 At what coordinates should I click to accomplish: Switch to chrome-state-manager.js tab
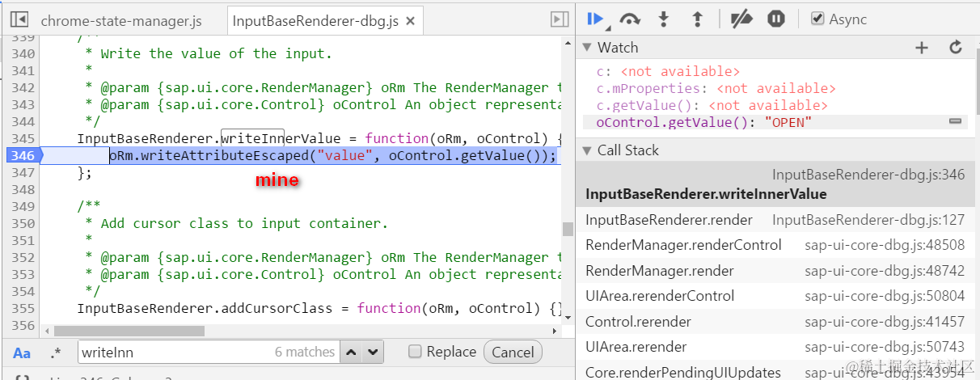(x=120, y=20)
